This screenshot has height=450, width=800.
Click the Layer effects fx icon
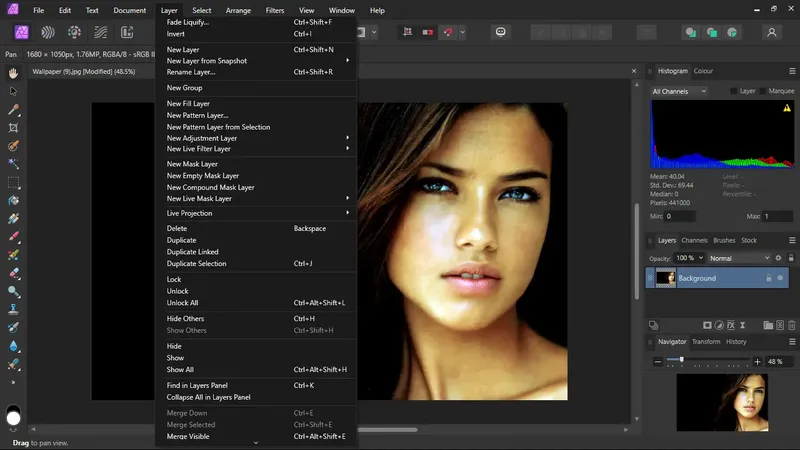point(730,325)
